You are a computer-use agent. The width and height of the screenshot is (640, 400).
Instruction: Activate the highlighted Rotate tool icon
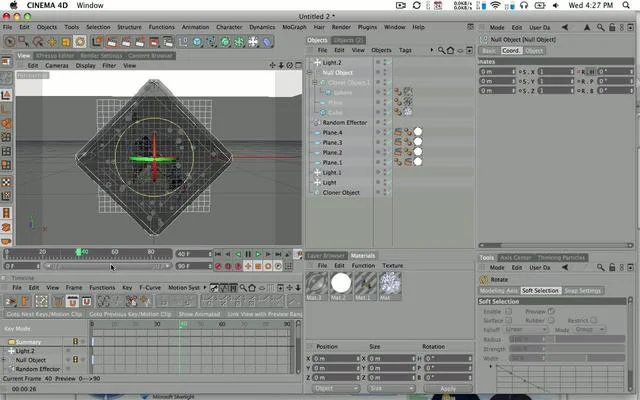tap(80, 42)
